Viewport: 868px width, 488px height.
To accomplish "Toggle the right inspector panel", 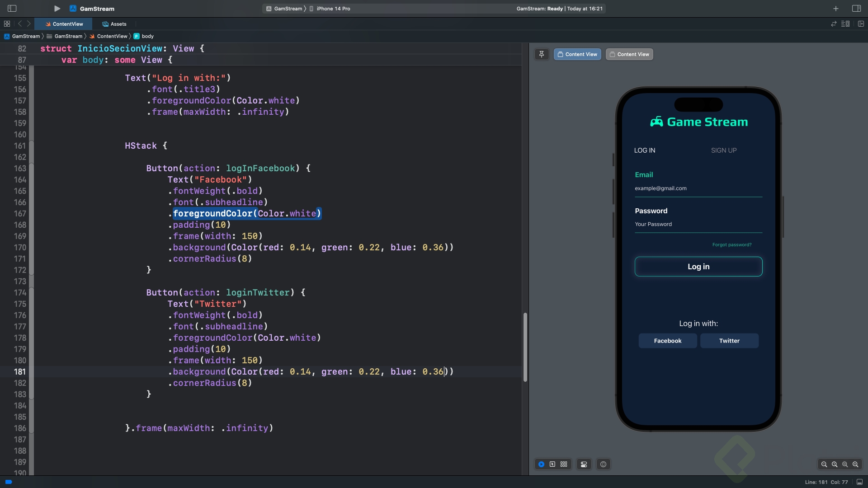I will [x=856, y=9].
